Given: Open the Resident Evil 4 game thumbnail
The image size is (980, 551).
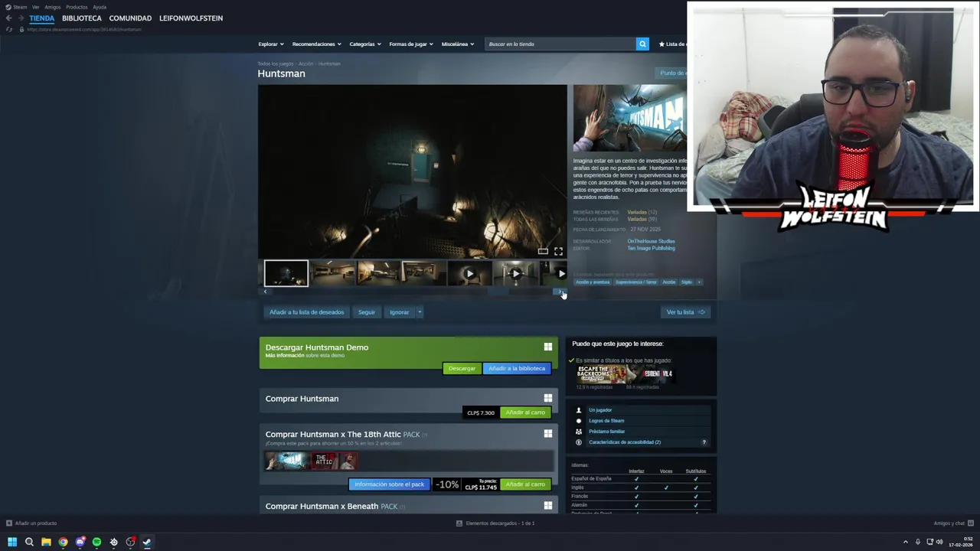Looking at the screenshot, I should (652, 373).
